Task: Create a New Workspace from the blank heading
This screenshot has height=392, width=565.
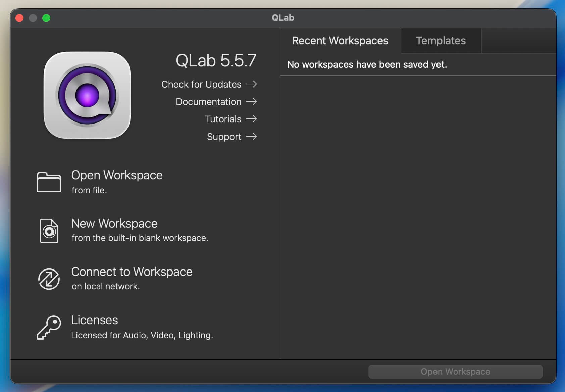Action: pyautogui.click(x=114, y=224)
